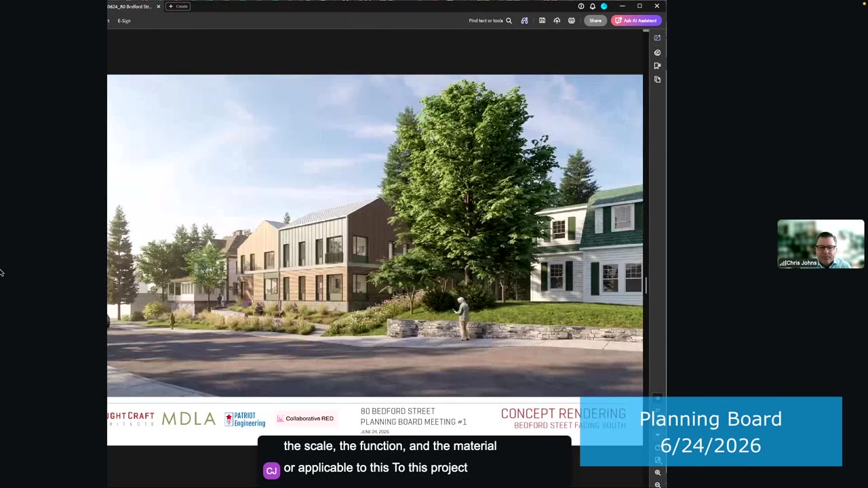Click the MDLA logo on the slide
The image size is (868, 488).
[189, 419]
